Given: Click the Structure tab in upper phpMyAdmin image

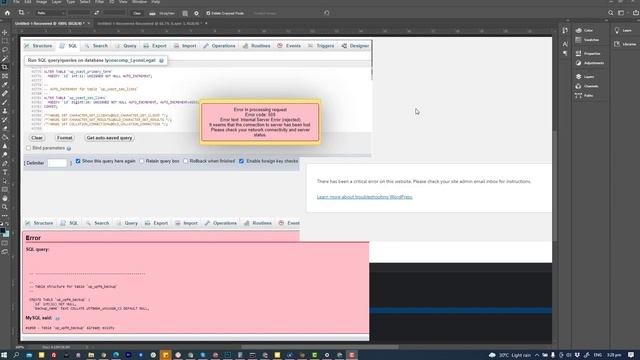Looking at the screenshot, I should pyautogui.click(x=39, y=46).
